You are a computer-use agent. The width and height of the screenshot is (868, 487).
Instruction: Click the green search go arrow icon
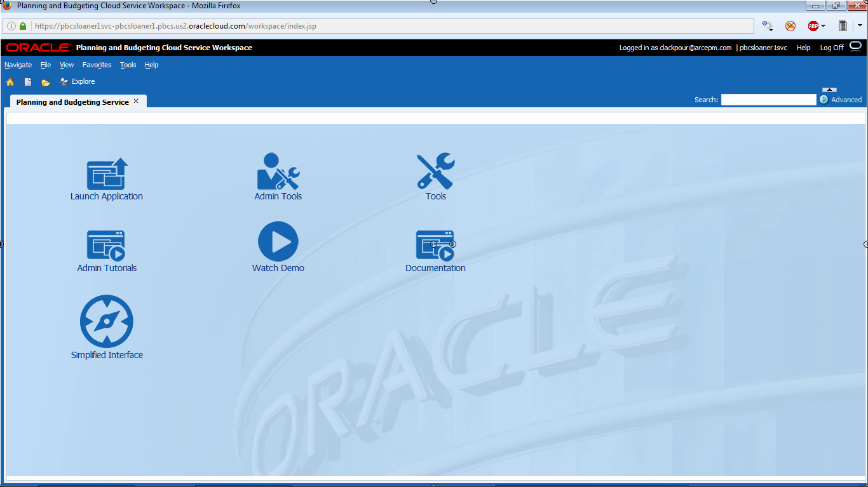[x=824, y=100]
